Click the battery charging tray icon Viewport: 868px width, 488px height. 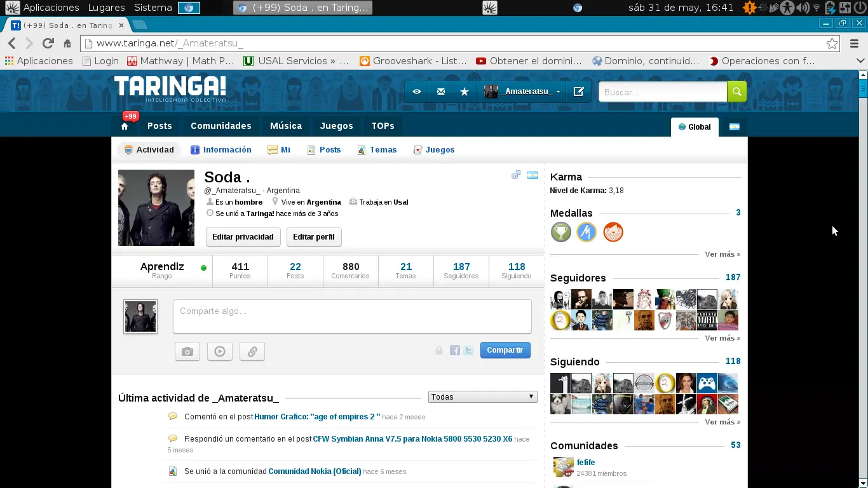831,8
